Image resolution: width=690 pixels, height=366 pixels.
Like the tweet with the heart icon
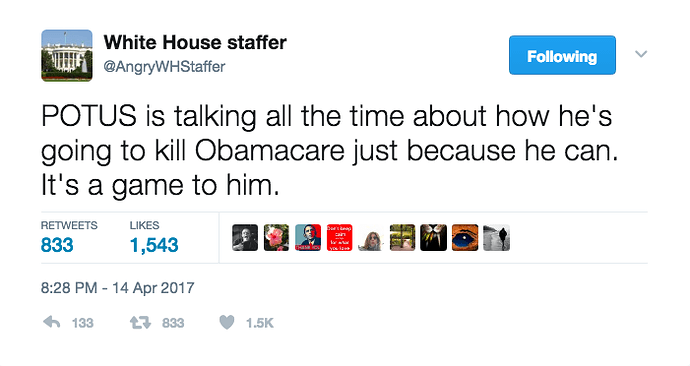pos(227,323)
